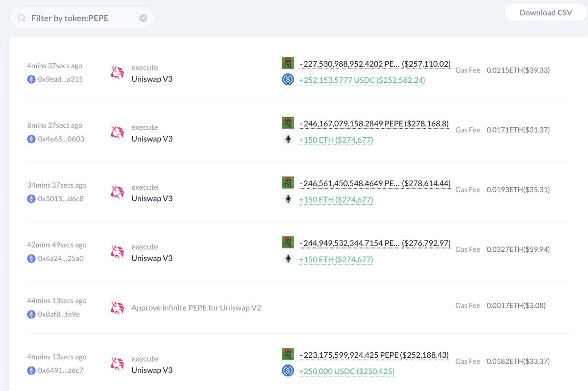This screenshot has height=391, width=588.
Task: Click timestamp 4mins 37secs ago
Action: tap(54, 66)
